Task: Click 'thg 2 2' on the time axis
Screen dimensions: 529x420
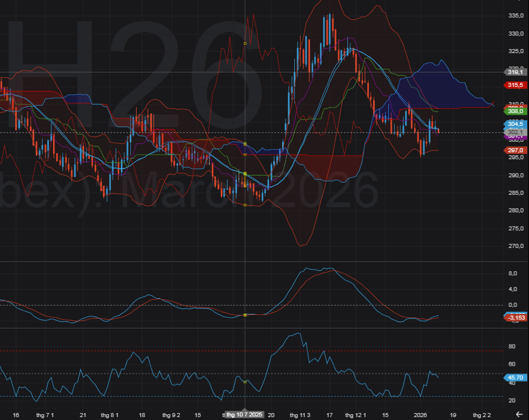Action: pos(482,415)
